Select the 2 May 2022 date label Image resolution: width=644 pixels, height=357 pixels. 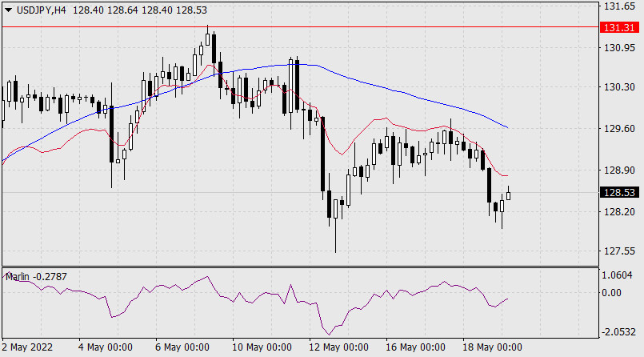pyautogui.click(x=27, y=347)
